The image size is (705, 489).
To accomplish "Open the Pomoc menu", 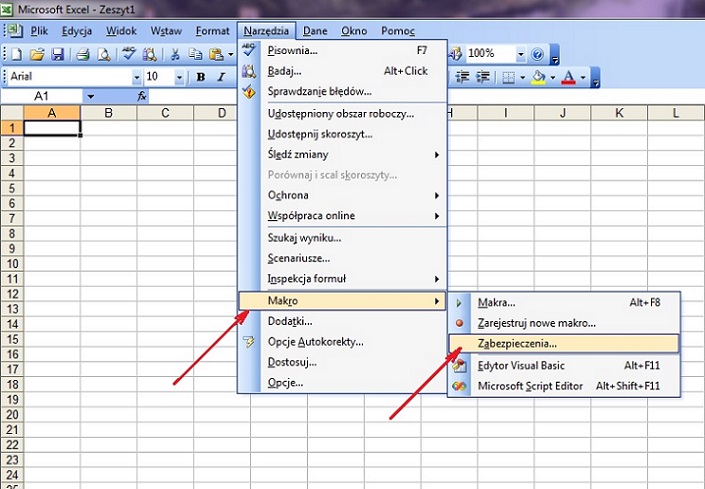I will click(x=397, y=31).
